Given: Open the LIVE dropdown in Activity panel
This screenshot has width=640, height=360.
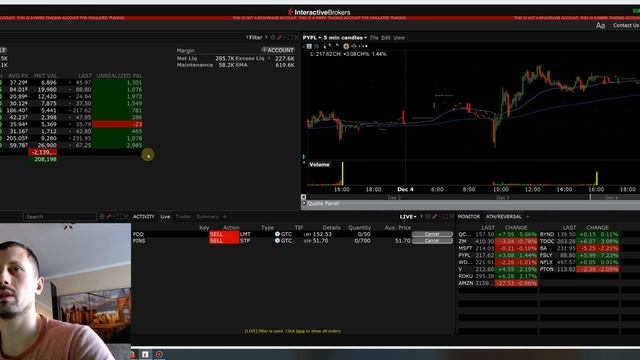Looking at the screenshot, I should [408, 217].
